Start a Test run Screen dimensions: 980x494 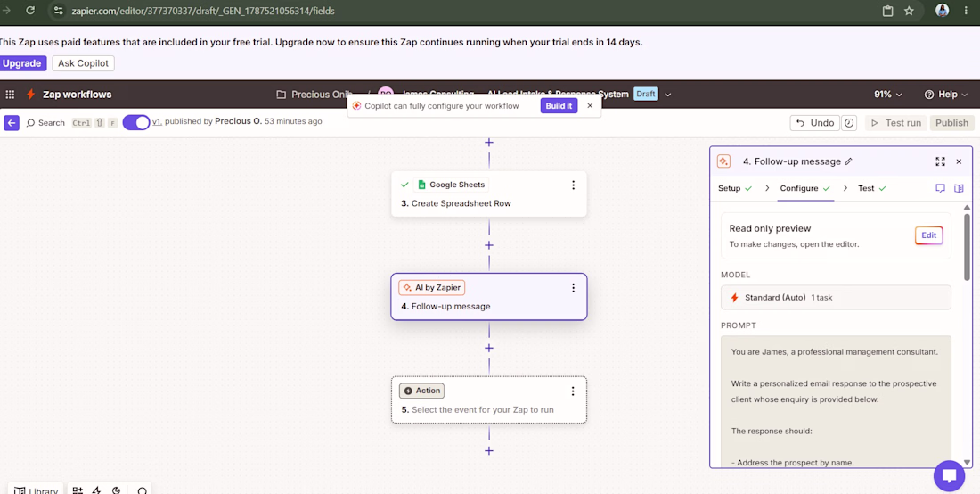click(896, 122)
